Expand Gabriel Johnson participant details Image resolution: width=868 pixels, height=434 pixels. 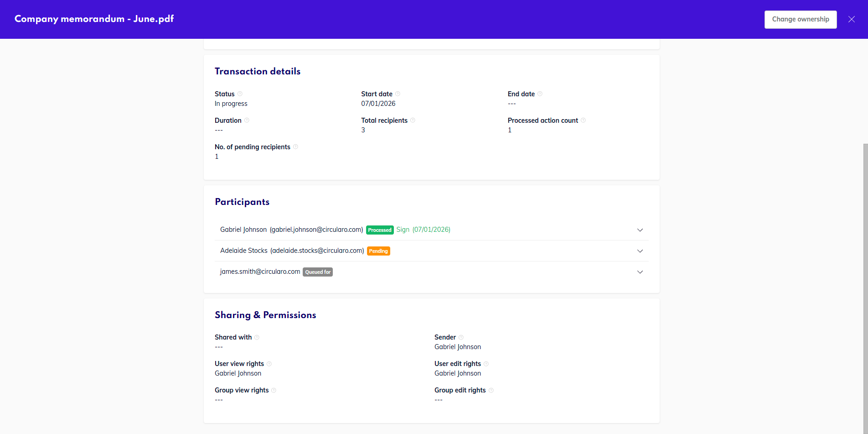tap(640, 230)
